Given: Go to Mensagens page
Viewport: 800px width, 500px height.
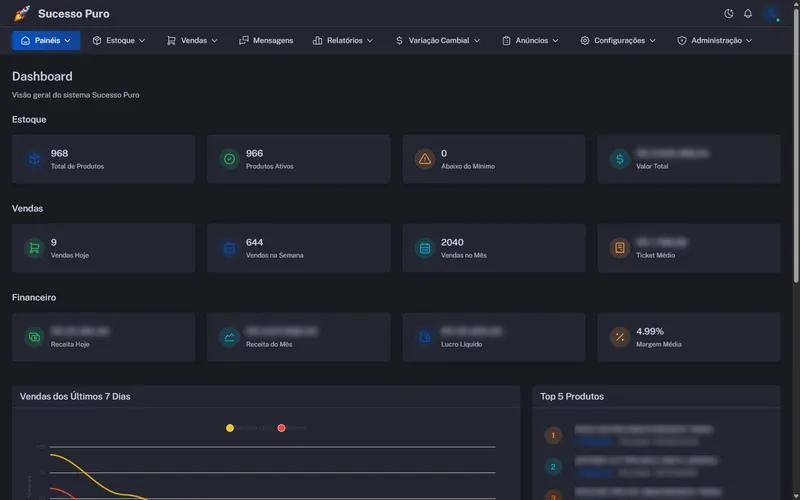Looking at the screenshot, I should tap(266, 40).
